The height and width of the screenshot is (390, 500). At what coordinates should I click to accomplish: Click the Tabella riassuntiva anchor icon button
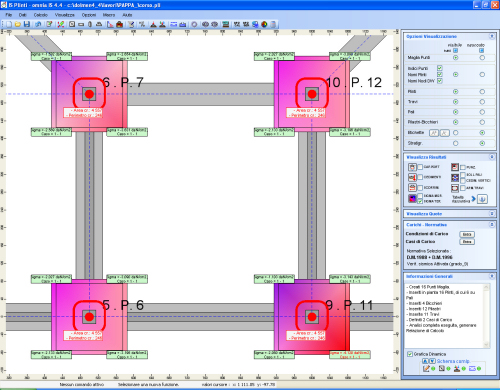point(482,199)
